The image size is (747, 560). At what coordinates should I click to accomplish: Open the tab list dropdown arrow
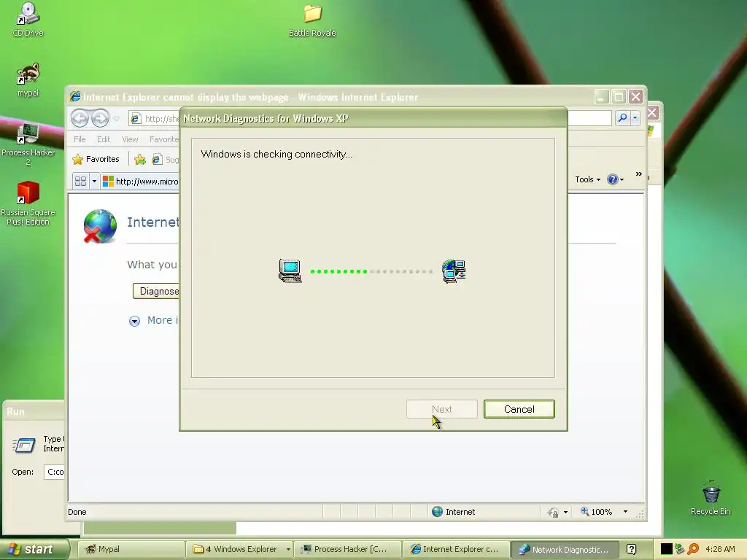[94, 181]
